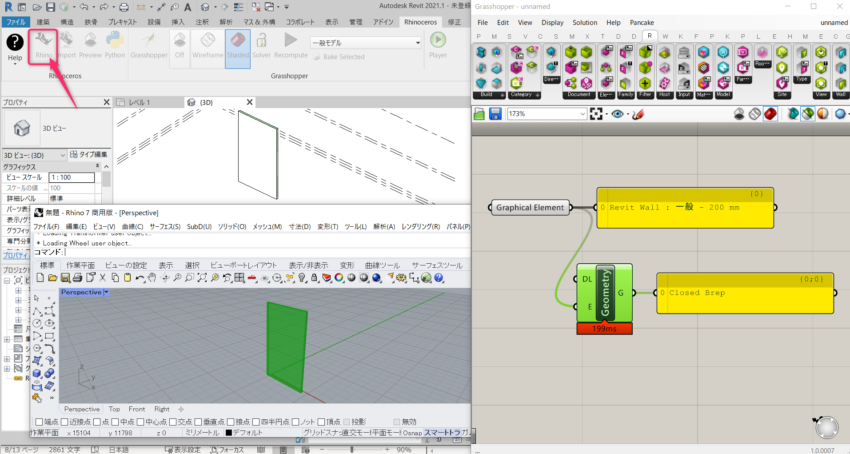The image size is (850, 454).
Task: Select the Graphical Element parameter
Action: click(x=530, y=207)
